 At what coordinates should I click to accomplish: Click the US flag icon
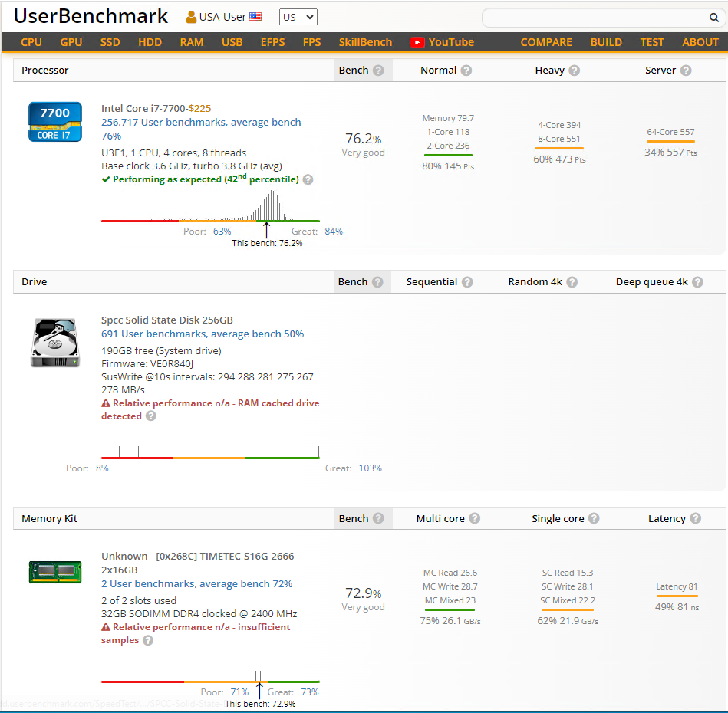(255, 17)
